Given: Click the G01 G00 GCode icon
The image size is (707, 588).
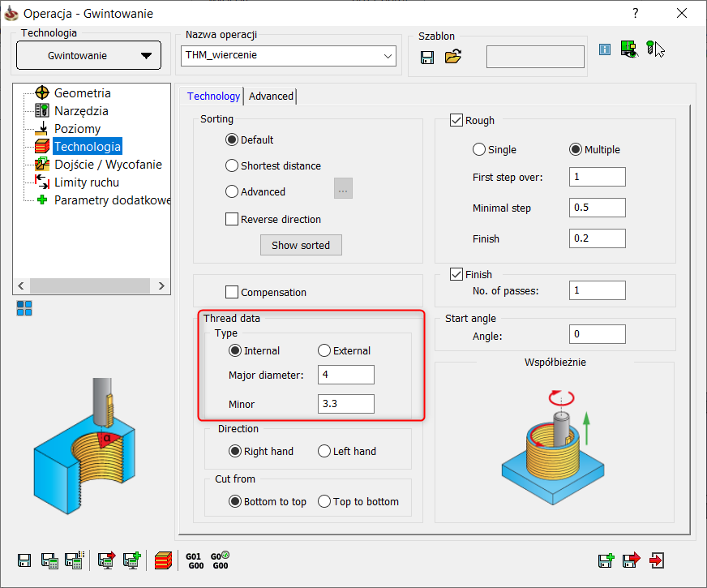Looking at the screenshot, I should [x=195, y=561].
